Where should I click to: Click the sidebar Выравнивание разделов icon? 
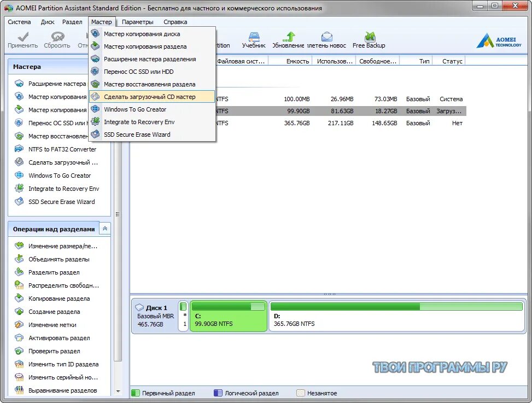pyautogui.click(x=19, y=390)
